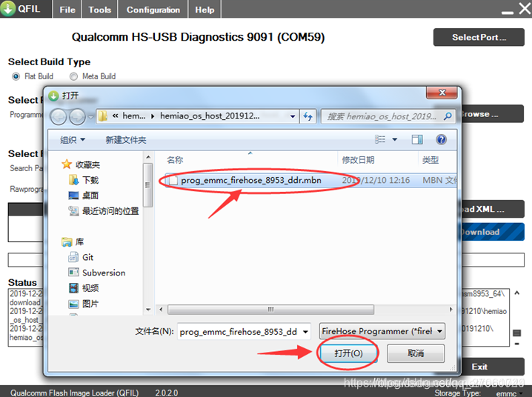Go back in file dialog navigation
The width and height of the screenshot is (532, 397).
[59, 117]
